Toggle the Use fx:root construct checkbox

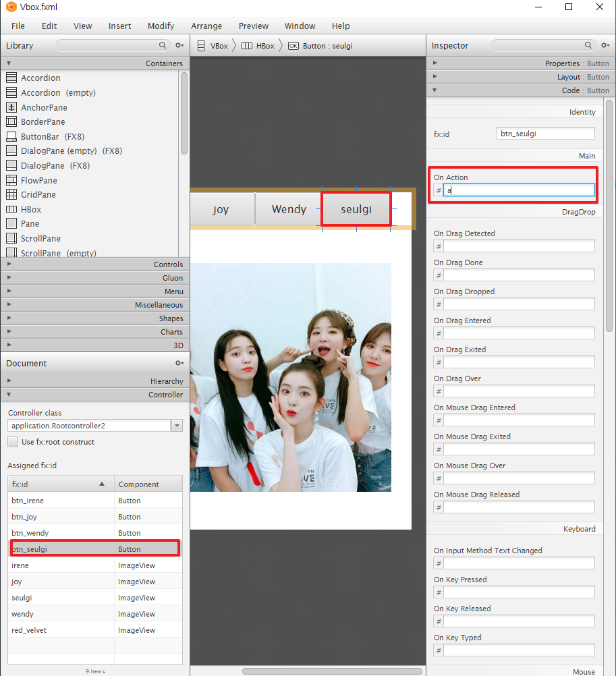click(x=13, y=442)
